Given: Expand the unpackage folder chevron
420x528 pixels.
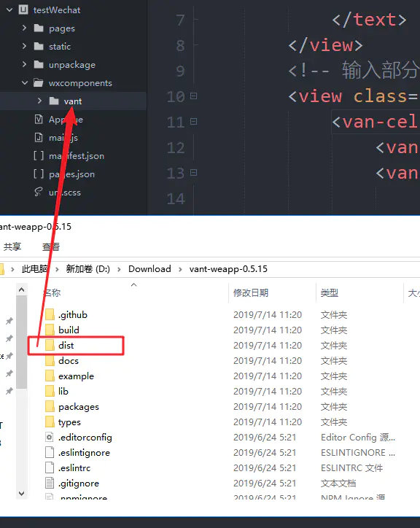Looking at the screenshot, I should [24, 64].
